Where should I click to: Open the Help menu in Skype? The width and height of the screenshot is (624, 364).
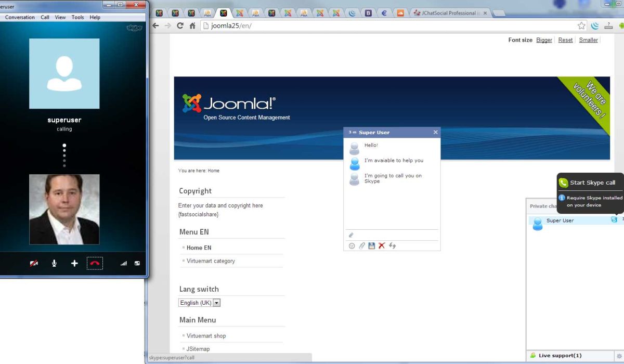[95, 17]
